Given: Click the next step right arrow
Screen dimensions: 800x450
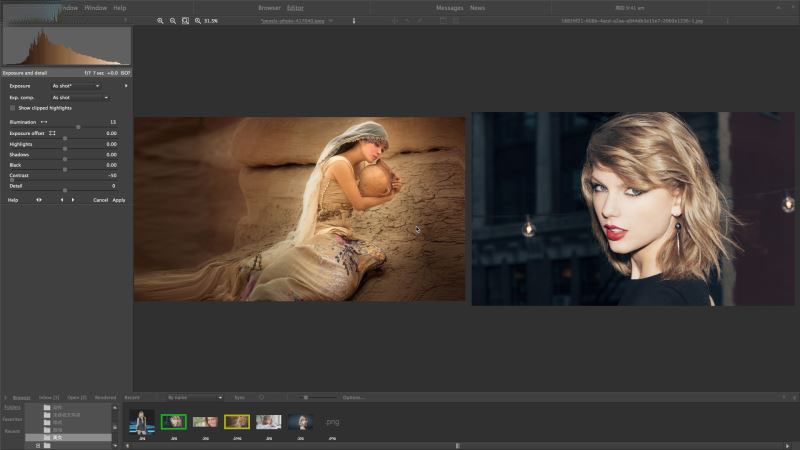Looking at the screenshot, I should coord(73,200).
